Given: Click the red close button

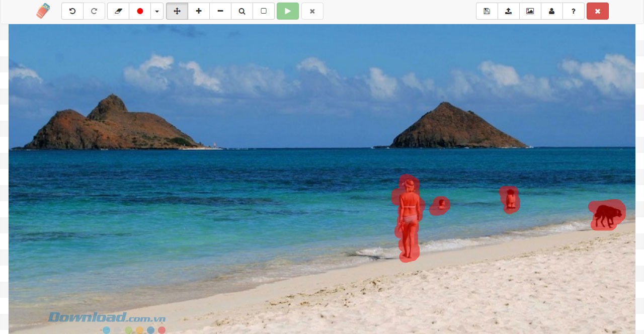Looking at the screenshot, I should (597, 11).
